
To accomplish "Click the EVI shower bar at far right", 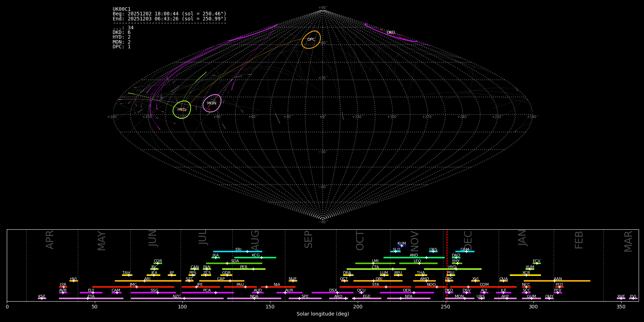I will [x=633, y=298].
